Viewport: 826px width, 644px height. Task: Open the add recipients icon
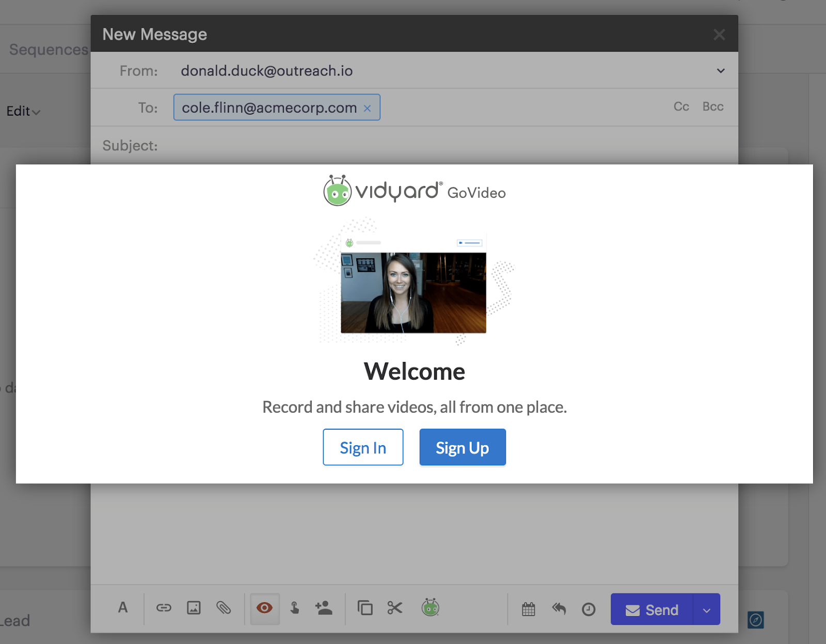pos(324,608)
